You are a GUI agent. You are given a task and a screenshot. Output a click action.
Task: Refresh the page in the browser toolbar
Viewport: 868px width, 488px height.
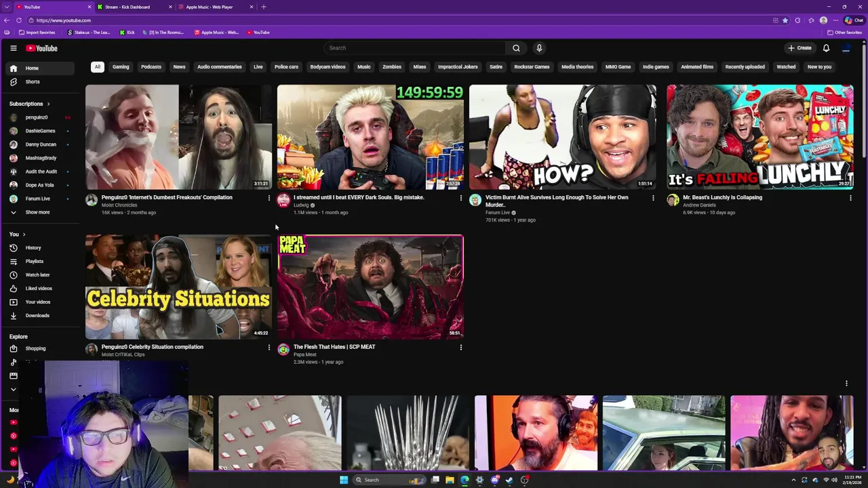[19, 20]
